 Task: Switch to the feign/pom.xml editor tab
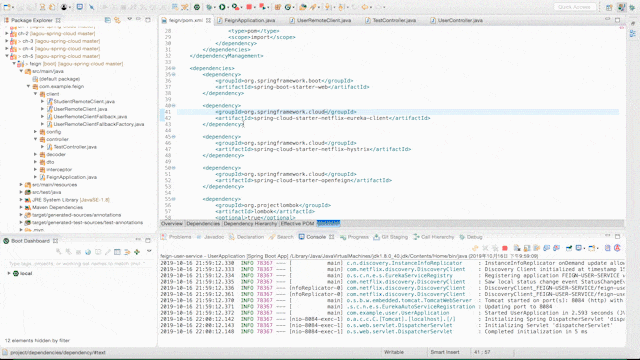pos(186,20)
